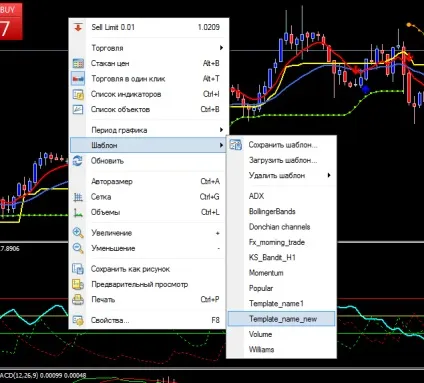Apply the ADX template
The image size is (424, 383).
(x=281, y=196)
